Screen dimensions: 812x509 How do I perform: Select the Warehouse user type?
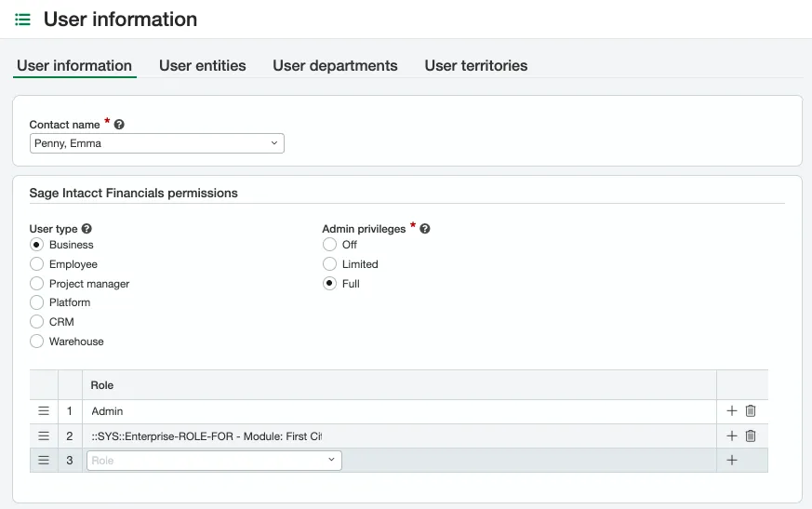(36, 342)
